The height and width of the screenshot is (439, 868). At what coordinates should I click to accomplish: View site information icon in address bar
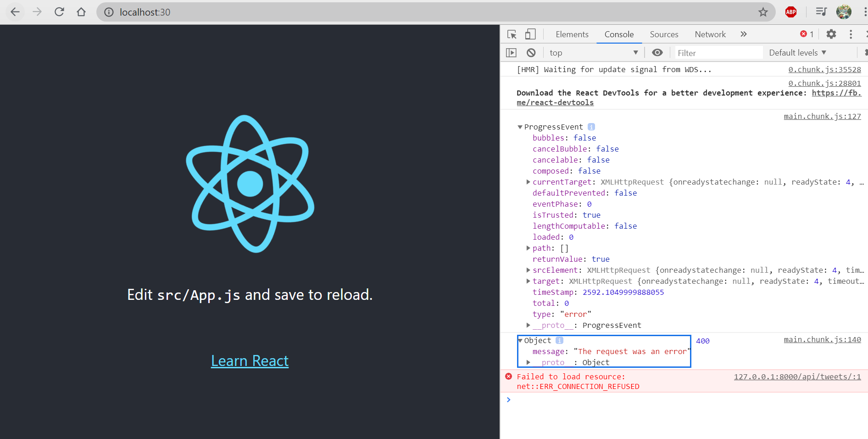click(109, 12)
